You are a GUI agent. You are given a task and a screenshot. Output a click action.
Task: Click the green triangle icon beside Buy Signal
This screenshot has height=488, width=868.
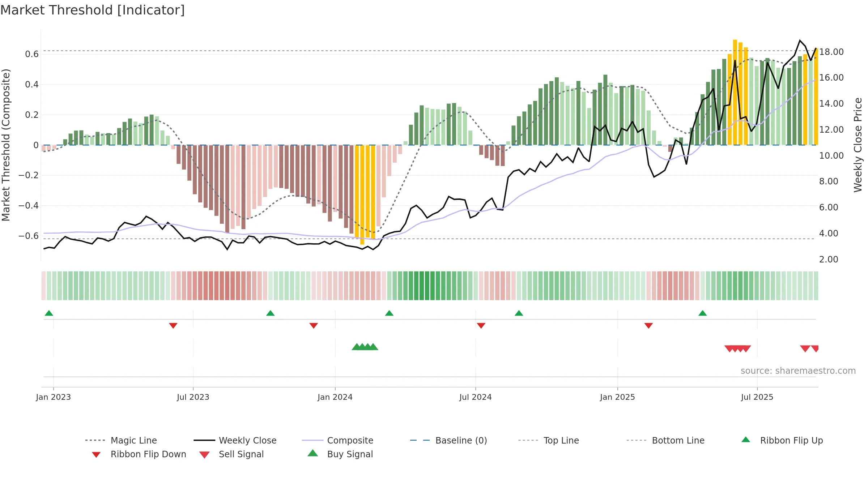tap(313, 453)
